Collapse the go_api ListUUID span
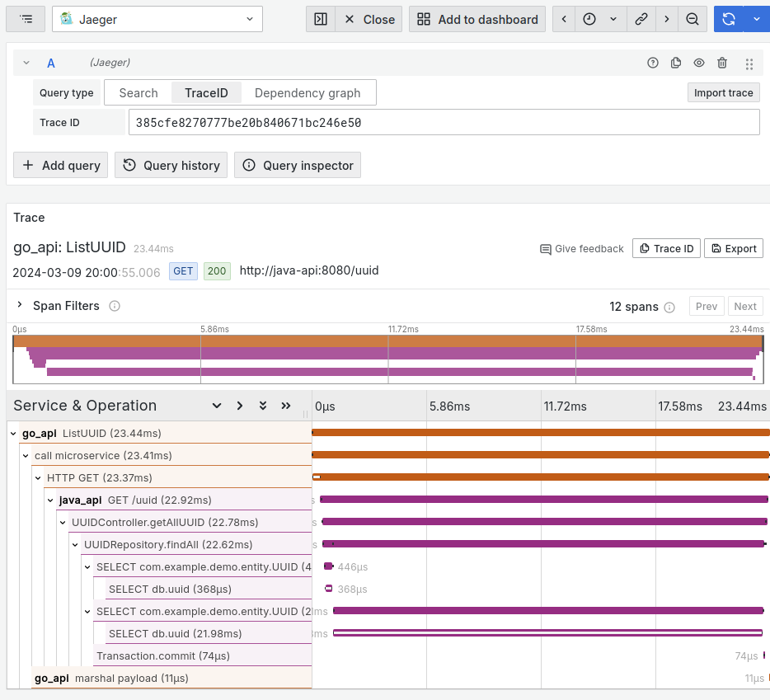 tap(13, 433)
